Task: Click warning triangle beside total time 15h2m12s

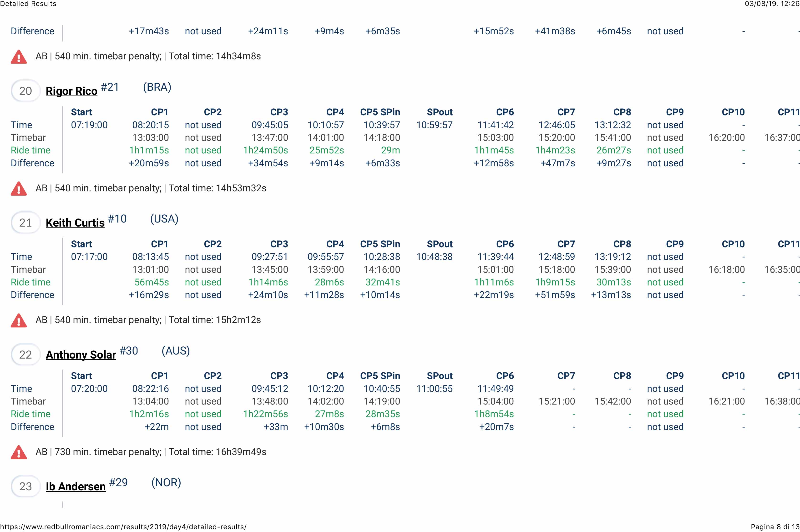Action: (x=19, y=320)
